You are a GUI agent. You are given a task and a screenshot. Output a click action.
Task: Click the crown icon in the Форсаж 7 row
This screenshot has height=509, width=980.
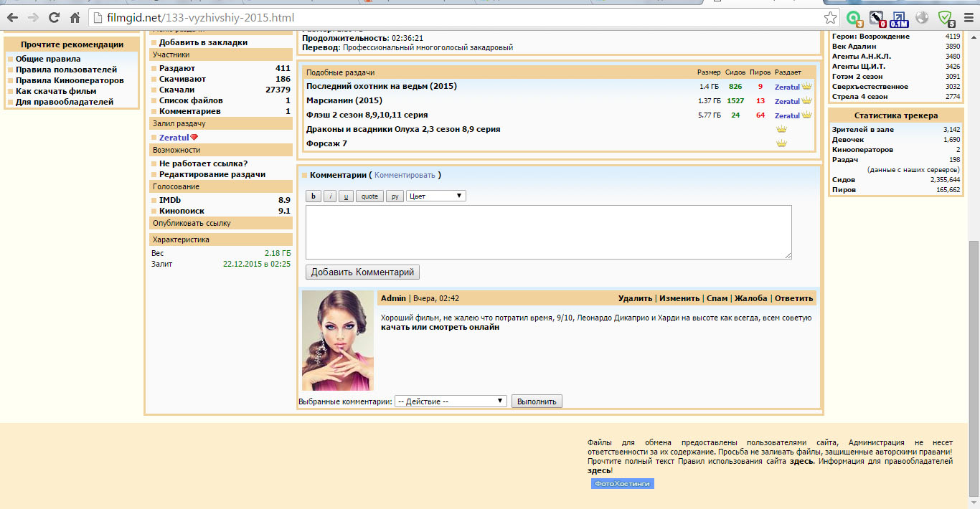(x=781, y=143)
